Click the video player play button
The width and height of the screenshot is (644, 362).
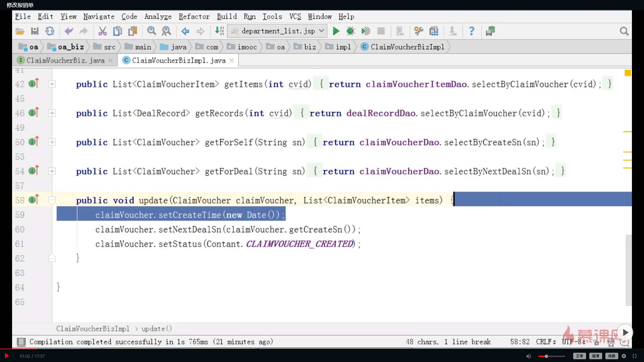(6, 356)
